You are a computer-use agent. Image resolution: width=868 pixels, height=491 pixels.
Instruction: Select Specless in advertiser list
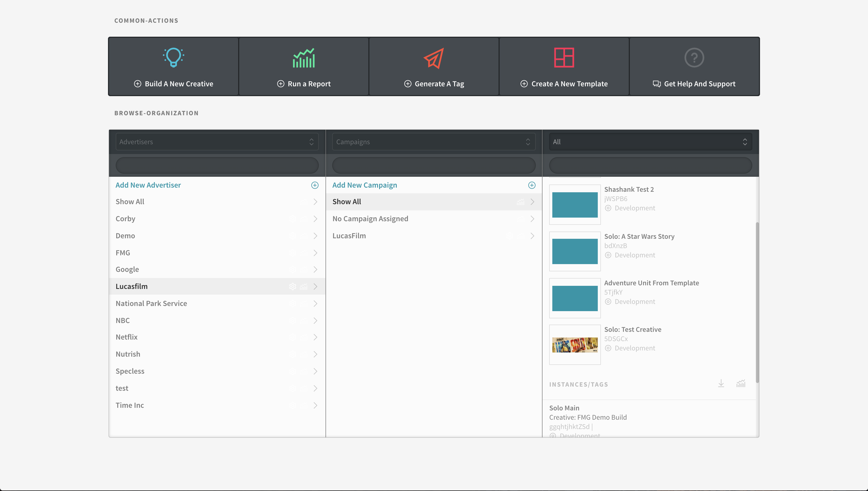click(x=217, y=371)
